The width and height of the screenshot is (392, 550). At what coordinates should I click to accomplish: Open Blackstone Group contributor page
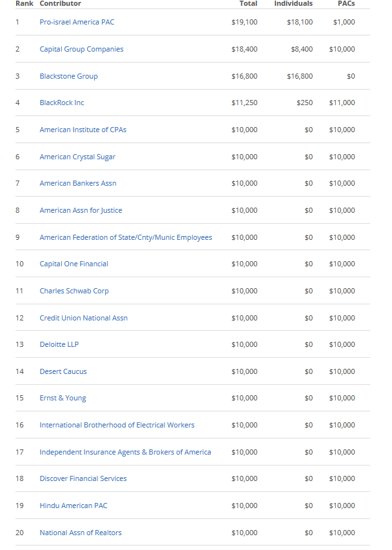pyautogui.click(x=68, y=76)
